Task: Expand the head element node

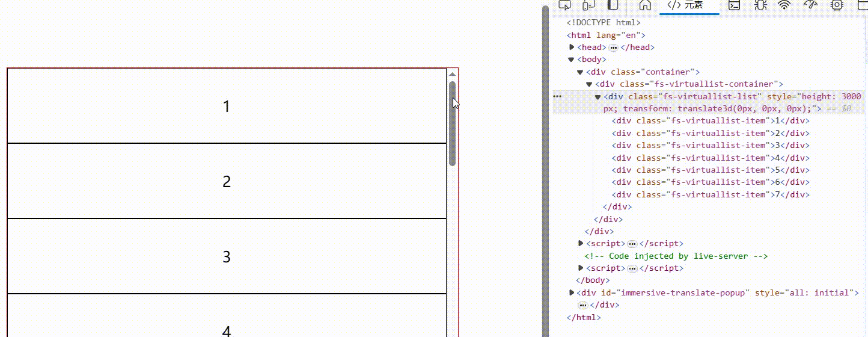Action: tap(572, 47)
